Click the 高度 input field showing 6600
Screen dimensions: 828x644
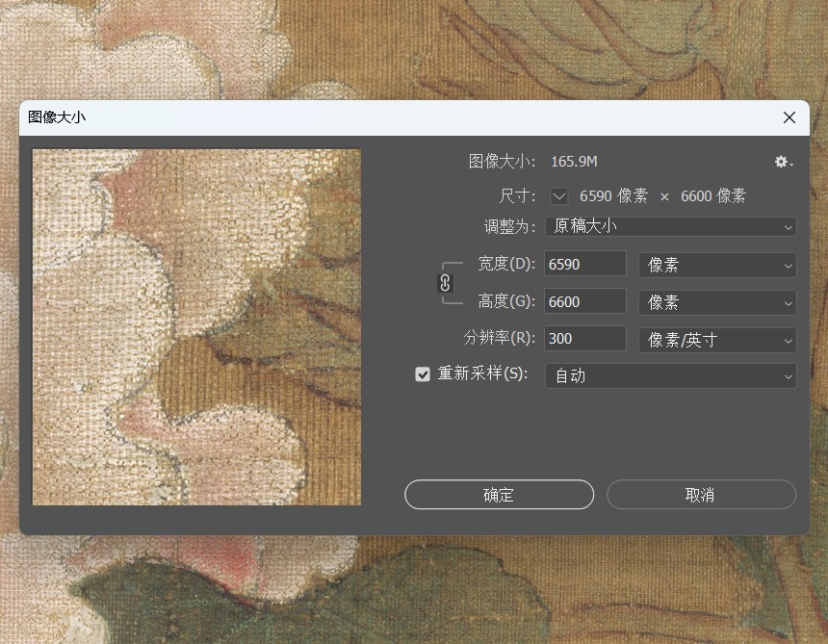585,301
